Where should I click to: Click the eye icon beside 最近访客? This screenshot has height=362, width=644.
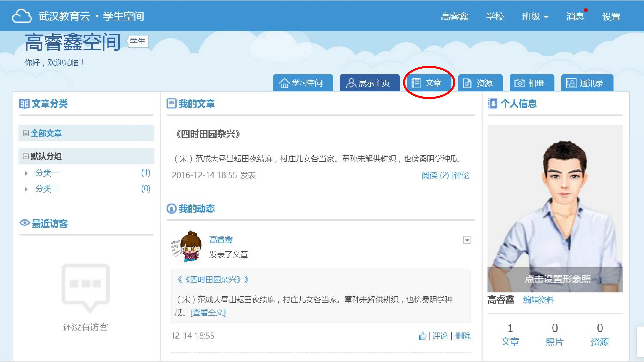point(24,223)
